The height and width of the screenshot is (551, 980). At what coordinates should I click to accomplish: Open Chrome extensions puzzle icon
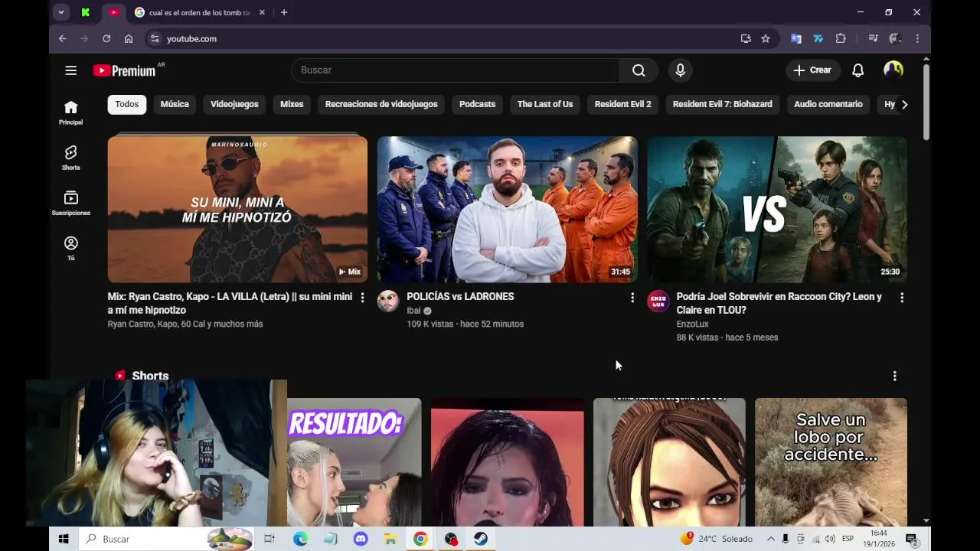coord(841,38)
